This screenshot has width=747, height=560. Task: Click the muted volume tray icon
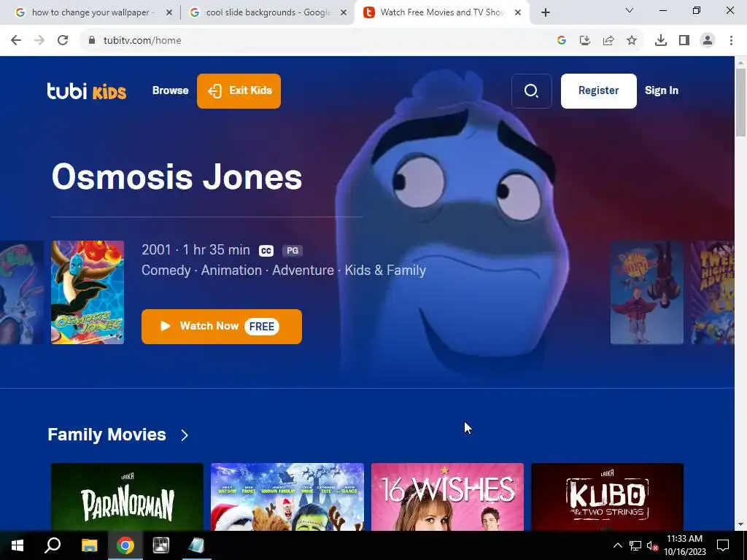(652, 545)
